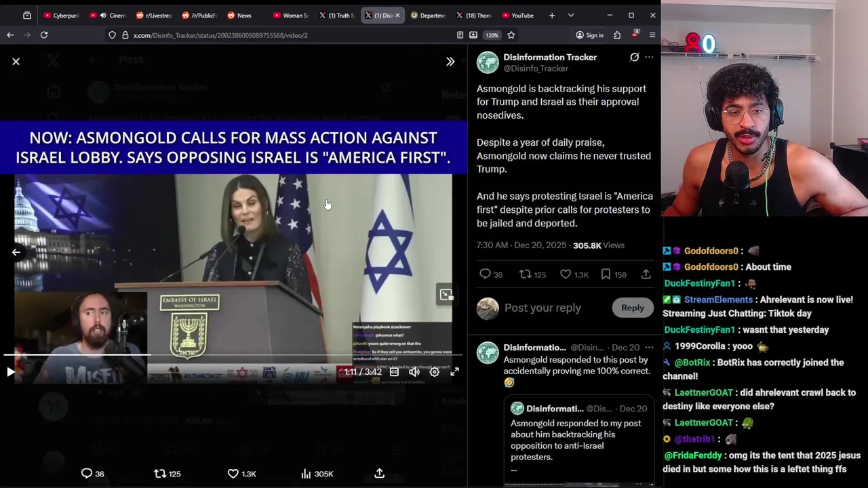Image resolution: width=868 pixels, height=488 pixels.
Task: Like the post from the bar below the video
Action: (241, 474)
